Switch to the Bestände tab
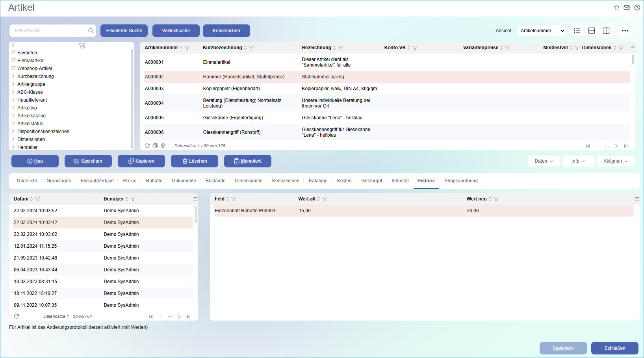 [x=215, y=181]
